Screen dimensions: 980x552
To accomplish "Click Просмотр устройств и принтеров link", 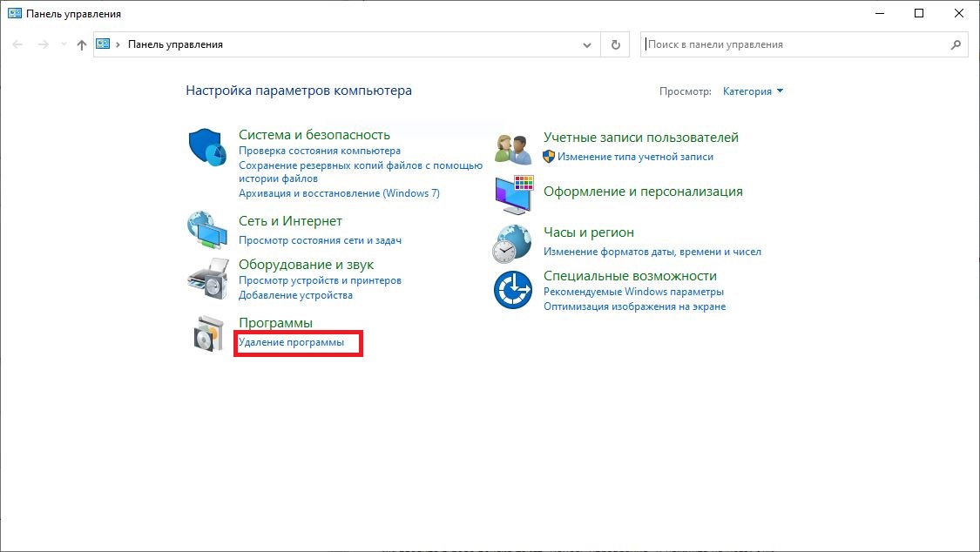I will (x=320, y=280).
